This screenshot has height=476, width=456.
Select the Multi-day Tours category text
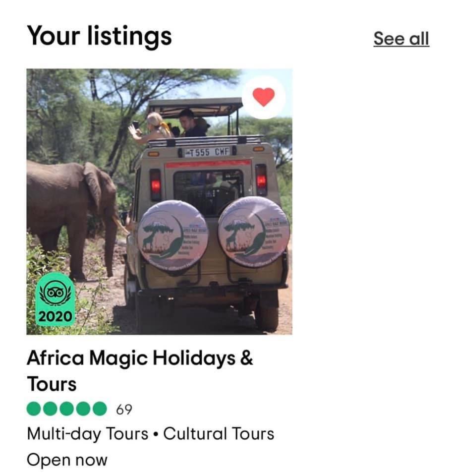(x=88, y=434)
